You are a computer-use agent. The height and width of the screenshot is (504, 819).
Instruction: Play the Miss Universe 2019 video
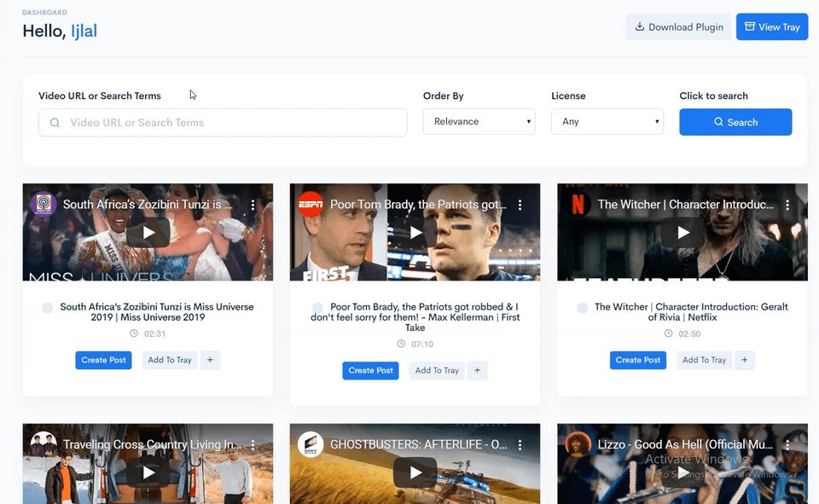point(148,233)
